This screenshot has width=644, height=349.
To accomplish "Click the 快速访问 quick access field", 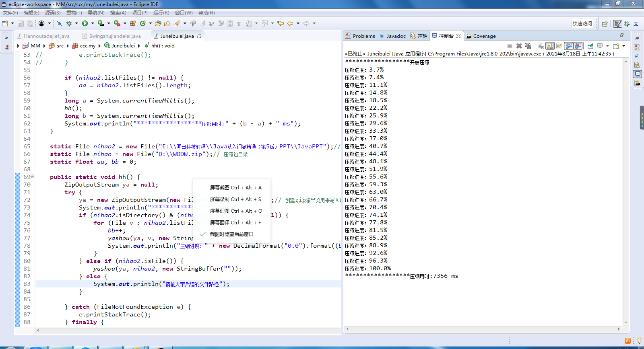I will tap(582, 24).
